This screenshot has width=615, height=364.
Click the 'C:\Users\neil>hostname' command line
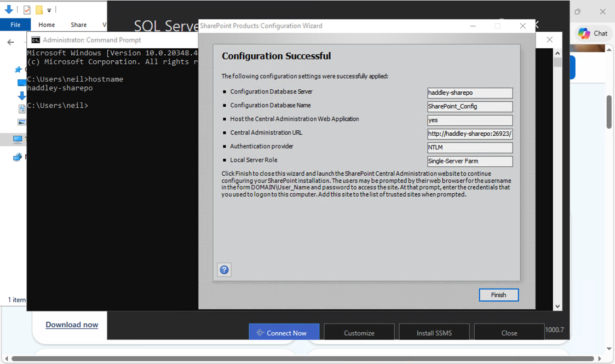[75, 79]
